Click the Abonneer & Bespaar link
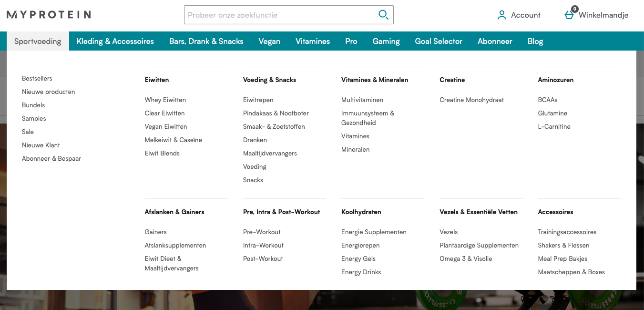644x310 pixels. tap(51, 158)
